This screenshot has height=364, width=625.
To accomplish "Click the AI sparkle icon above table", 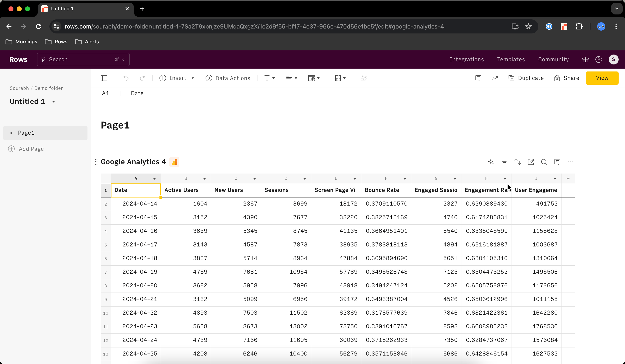I will point(491,162).
